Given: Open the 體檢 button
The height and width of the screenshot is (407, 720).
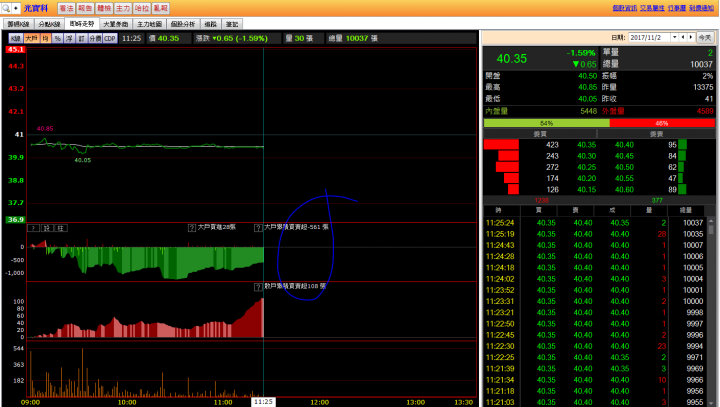Looking at the screenshot, I should click(104, 8).
